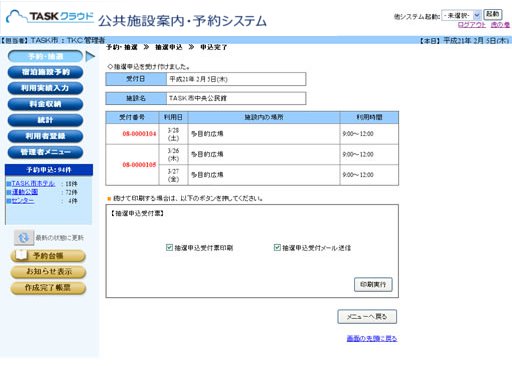The image size is (512, 366).
Task: Click the link right of ログアウト
Action: [500, 25]
